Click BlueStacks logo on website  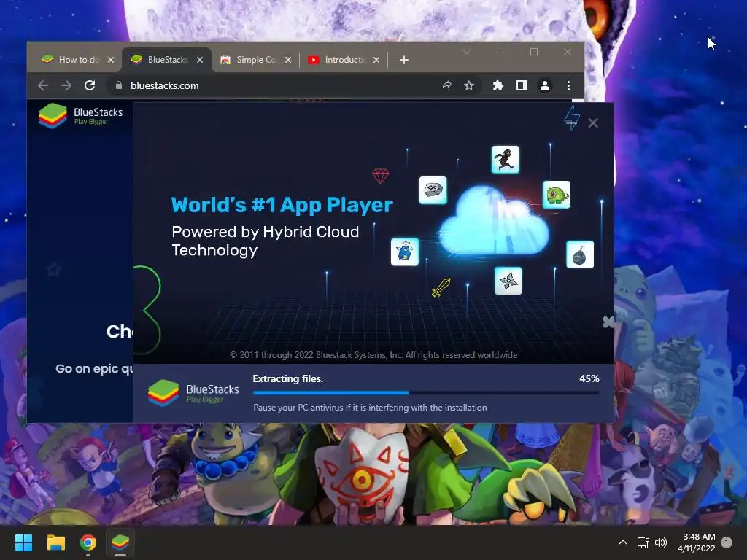(80, 116)
